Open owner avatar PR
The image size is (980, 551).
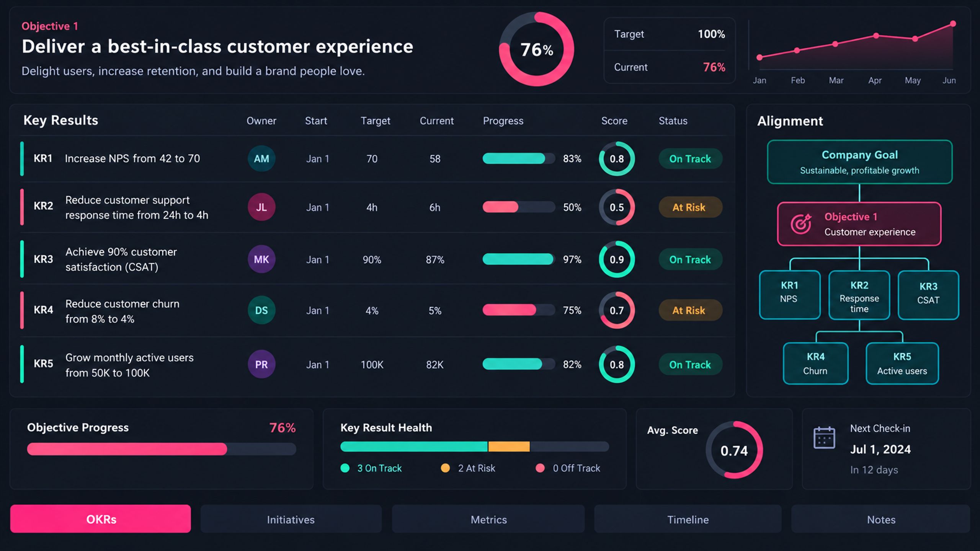tap(261, 364)
